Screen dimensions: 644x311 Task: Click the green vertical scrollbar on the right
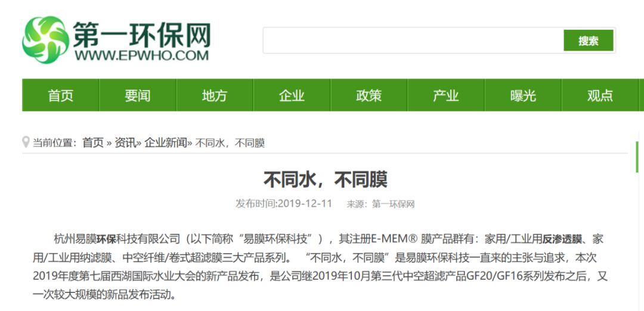coord(637,156)
